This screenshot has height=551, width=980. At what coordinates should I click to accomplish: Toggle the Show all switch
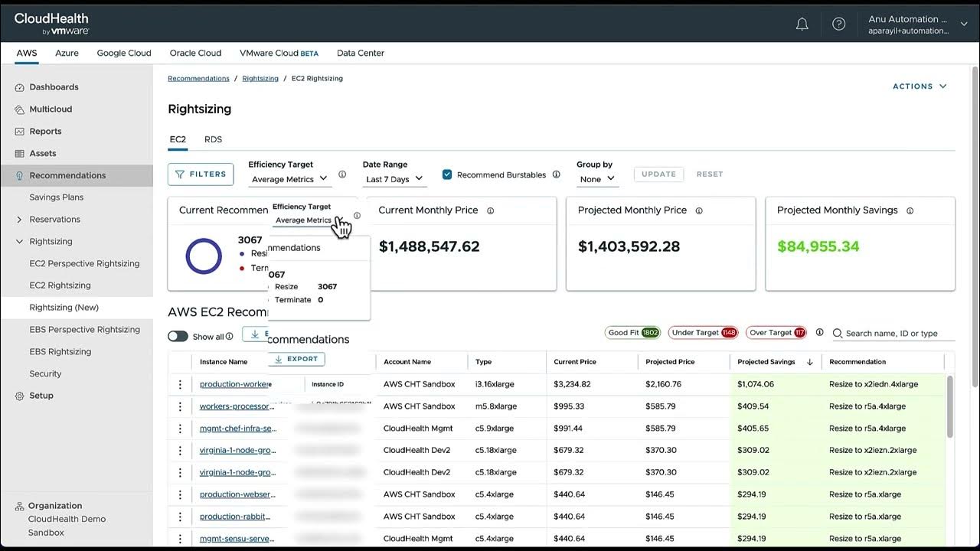coord(178,337)
